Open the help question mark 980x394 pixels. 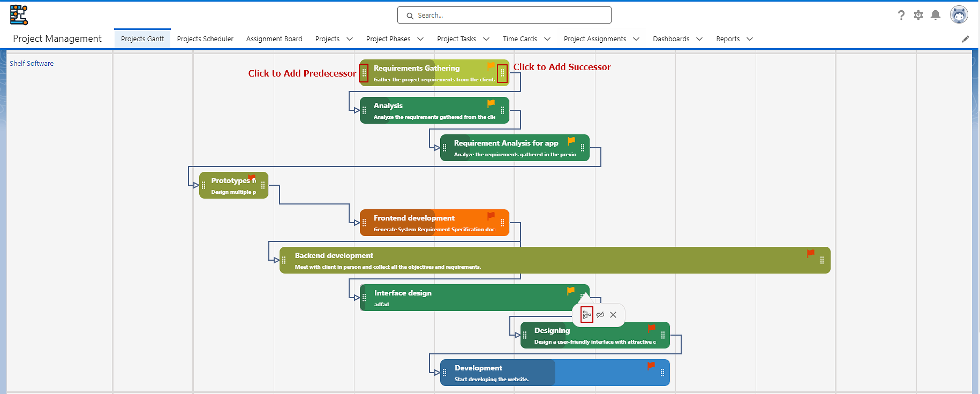[x=901, y=15]
